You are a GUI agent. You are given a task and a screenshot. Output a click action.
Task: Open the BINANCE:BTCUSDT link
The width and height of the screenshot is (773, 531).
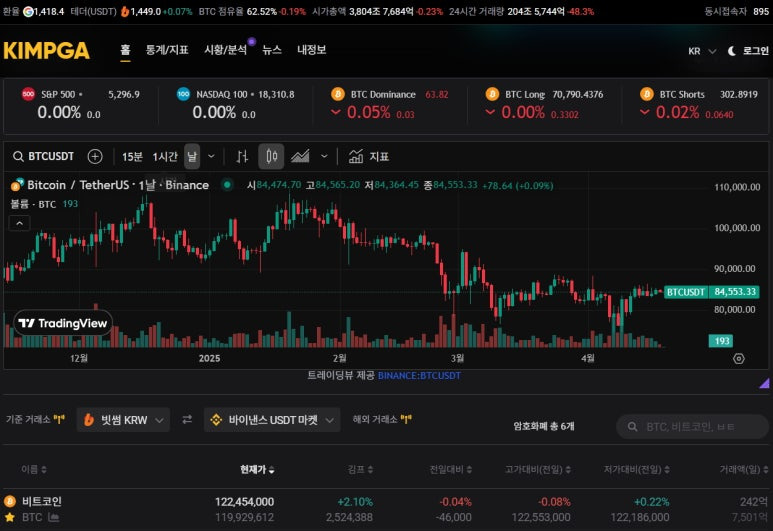[x=419, y=375]
